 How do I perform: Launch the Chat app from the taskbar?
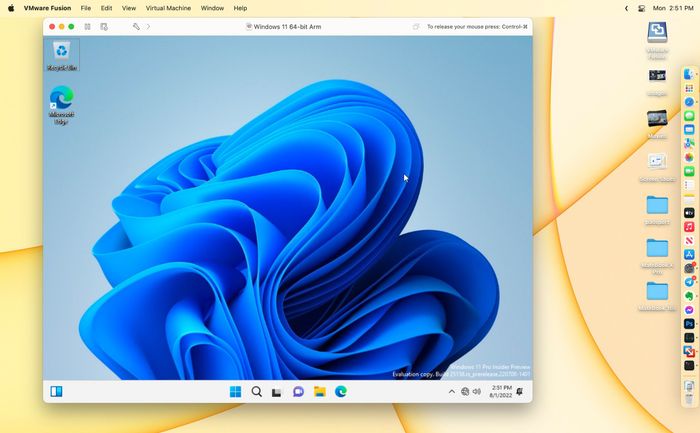[x=298, y=391]
